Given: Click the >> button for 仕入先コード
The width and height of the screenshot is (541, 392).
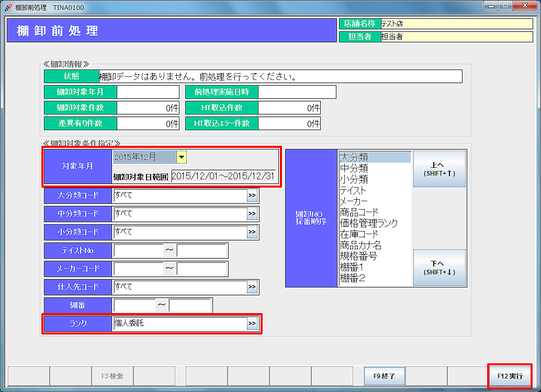Looking at the screenshot, I should tap(252, 286).
